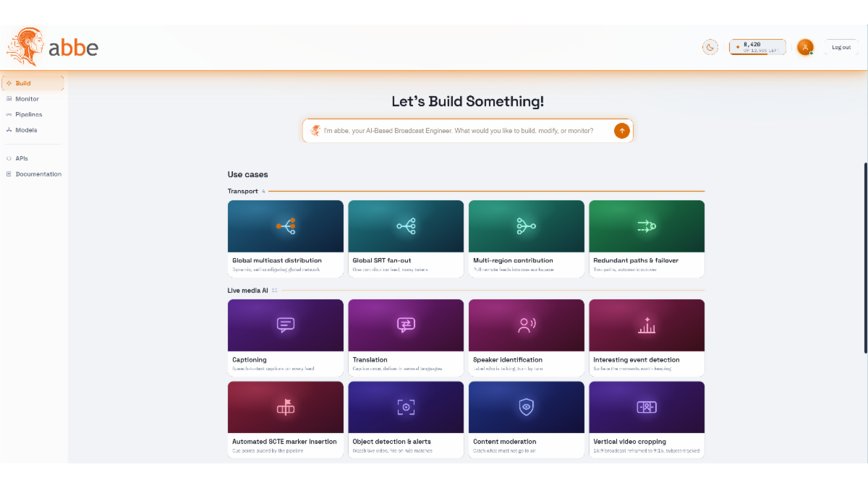This screenshot has height=488, width=868.
Task: Open the Automated SCTE marker insertion icon
Action: (286, 407)
